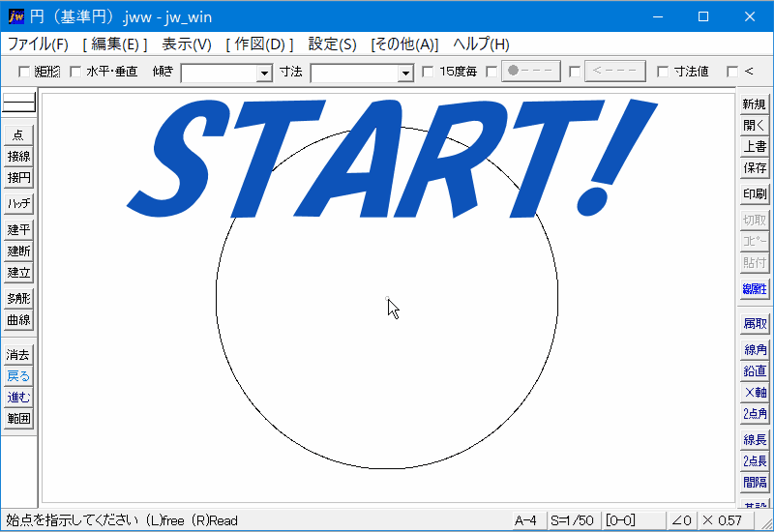Get two-point angle with 2点角

pyautogui.click(x=755, y=414)
